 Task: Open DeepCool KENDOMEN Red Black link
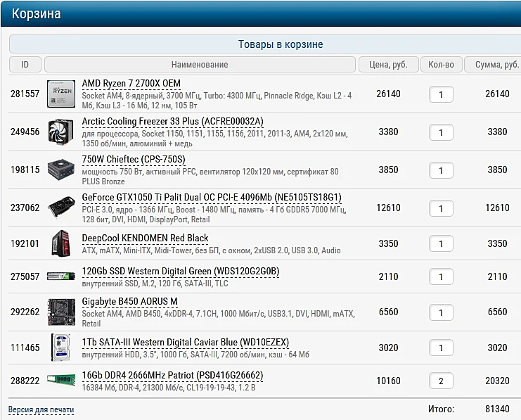(x=145, y=238)
